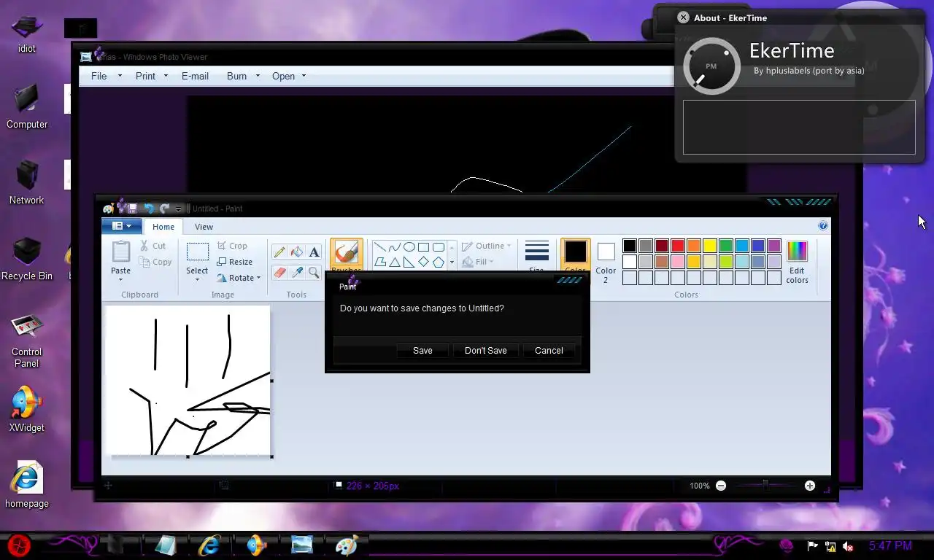Choose the red color swatch
The height and width of the screenshot is (560, 934).
click(678, 246)
